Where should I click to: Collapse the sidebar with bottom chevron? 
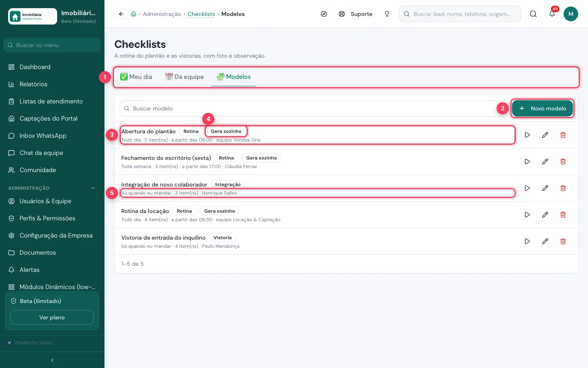[x=52, y=360]
